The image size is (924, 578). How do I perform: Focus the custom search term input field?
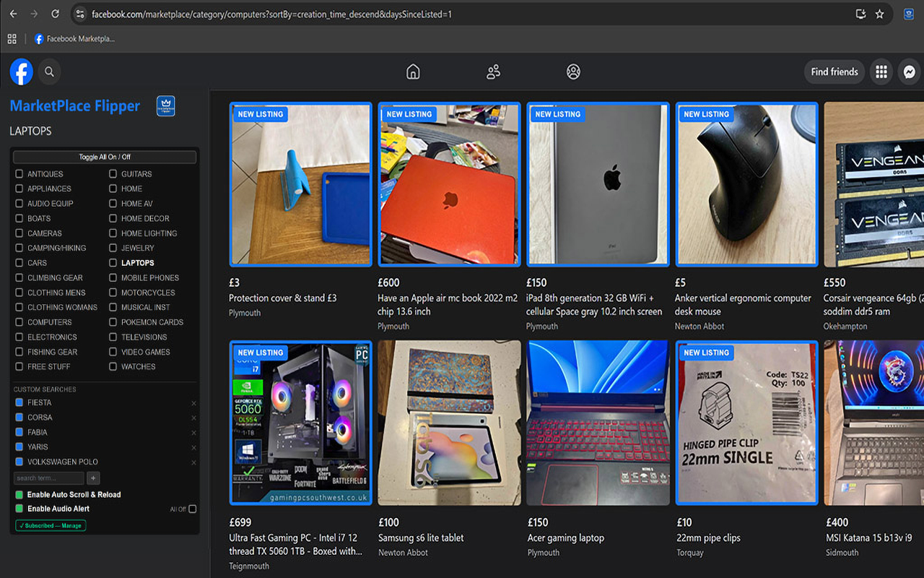49,478
